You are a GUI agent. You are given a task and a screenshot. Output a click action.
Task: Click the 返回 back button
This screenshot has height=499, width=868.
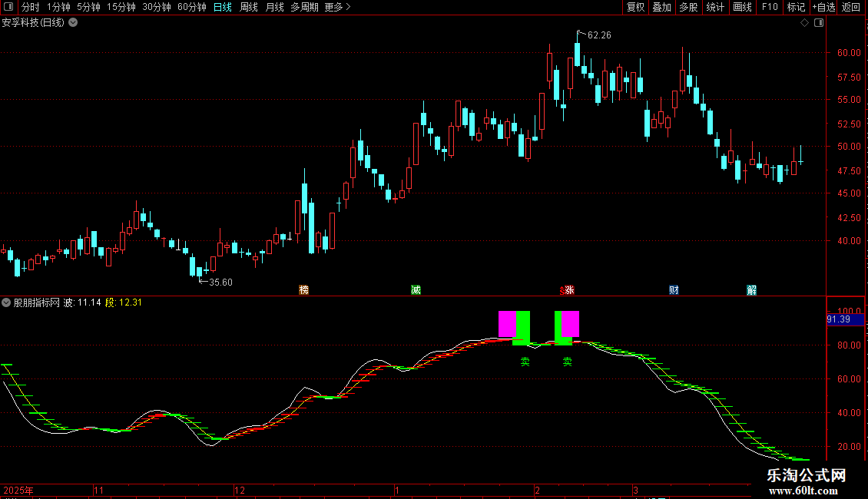click(851, 7)
